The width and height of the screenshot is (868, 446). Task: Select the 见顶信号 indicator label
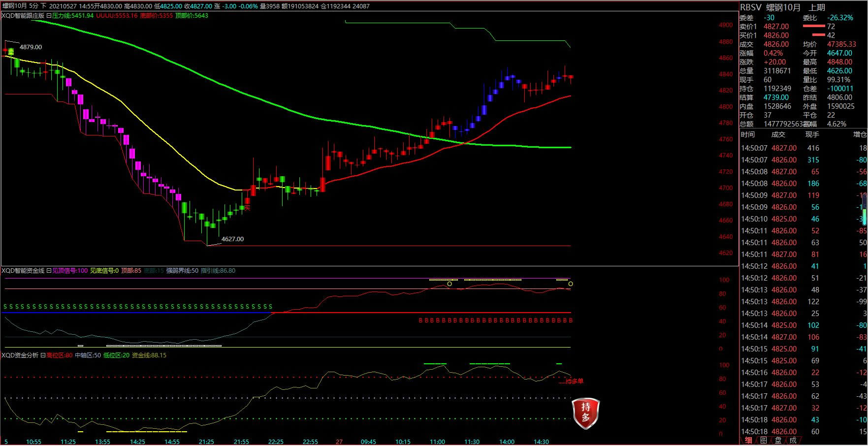pos(70,271)
